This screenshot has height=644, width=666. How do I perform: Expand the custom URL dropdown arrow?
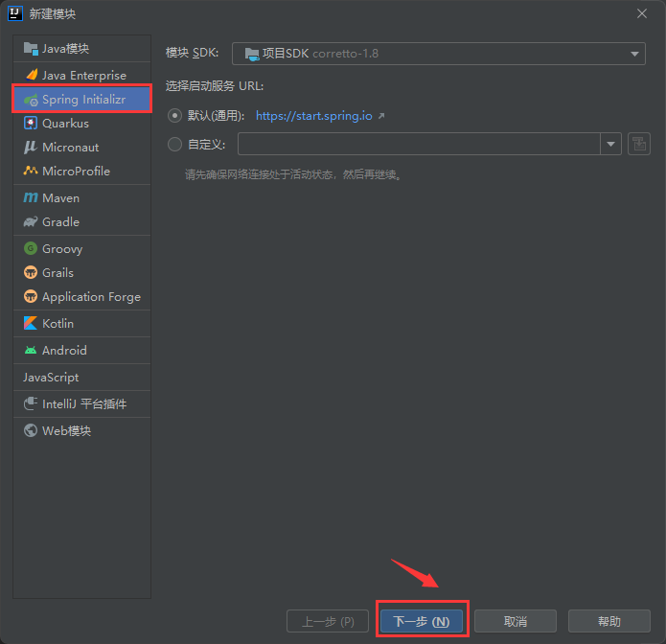[610, 145]
